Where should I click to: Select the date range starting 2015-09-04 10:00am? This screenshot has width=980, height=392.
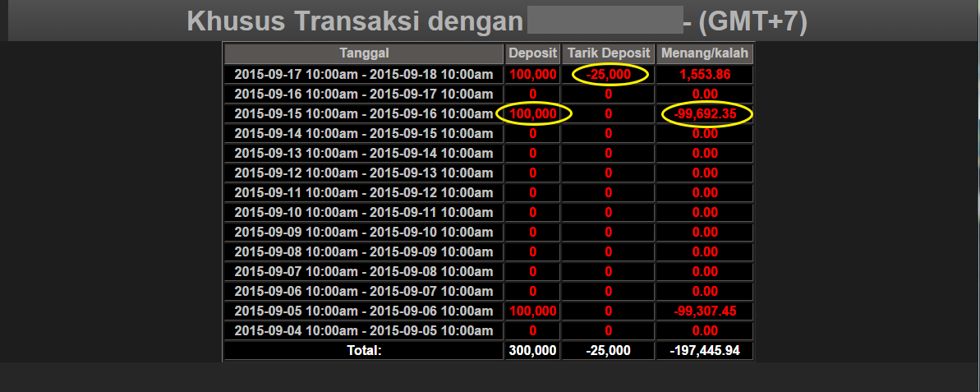pos(364,330)
